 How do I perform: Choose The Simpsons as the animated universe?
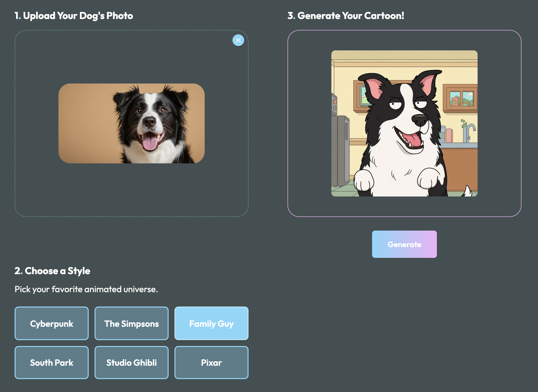coord(131,324)
